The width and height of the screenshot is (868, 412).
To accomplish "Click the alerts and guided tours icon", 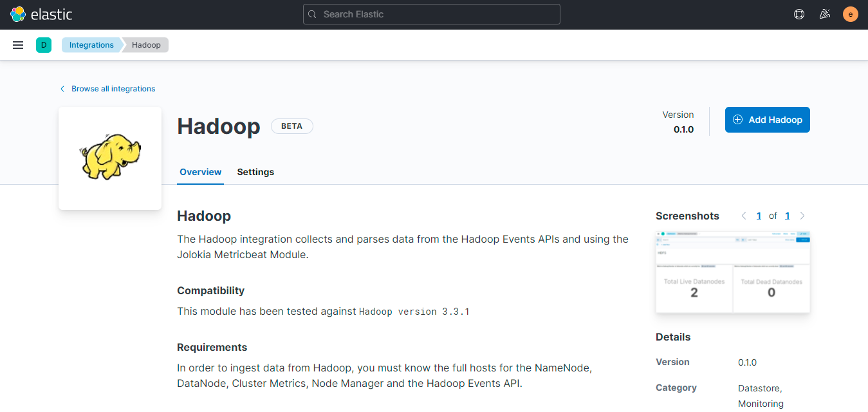I will tap(824, 14).
